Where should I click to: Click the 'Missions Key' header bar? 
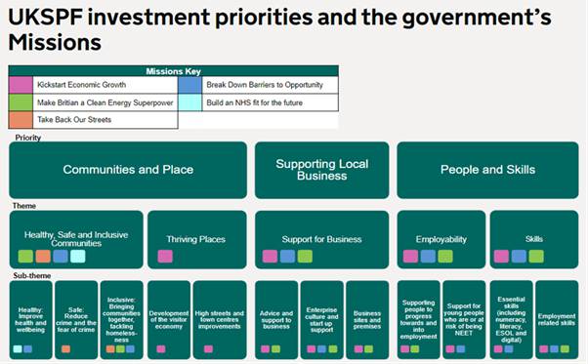173,71
